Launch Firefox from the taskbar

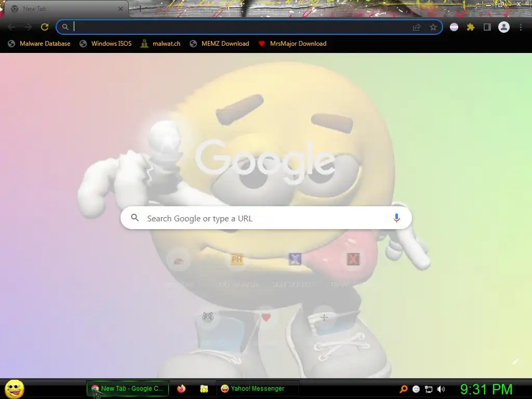(181, 389)
